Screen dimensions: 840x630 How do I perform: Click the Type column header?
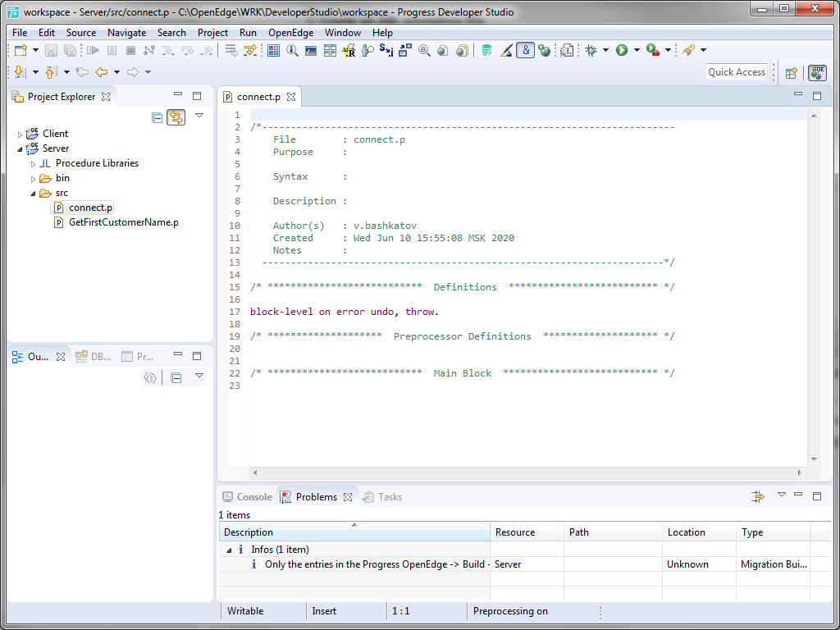(x=774, y=532)
